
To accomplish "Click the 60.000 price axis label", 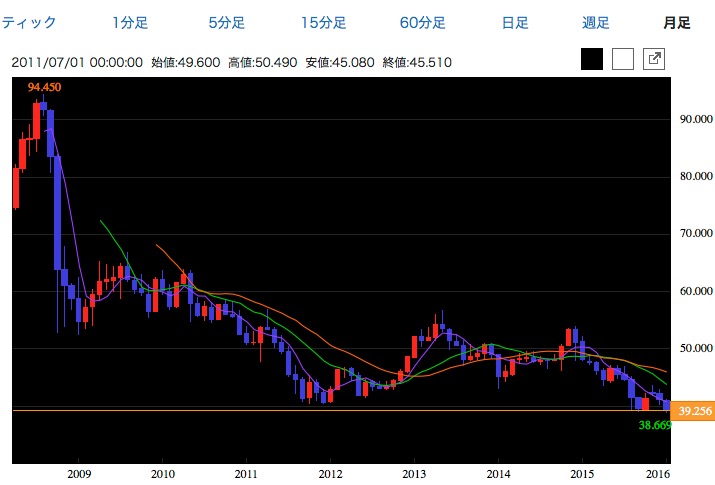I will (696, 291).
